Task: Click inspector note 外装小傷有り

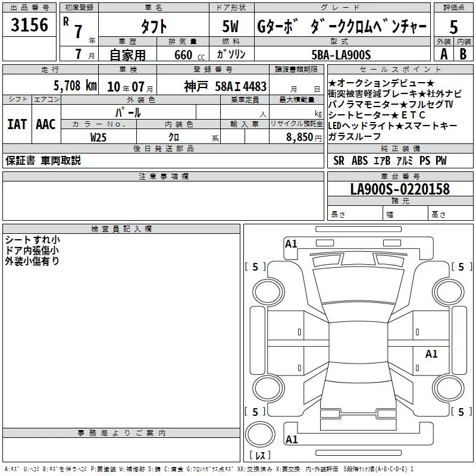Action: click(x=32, y=261)
